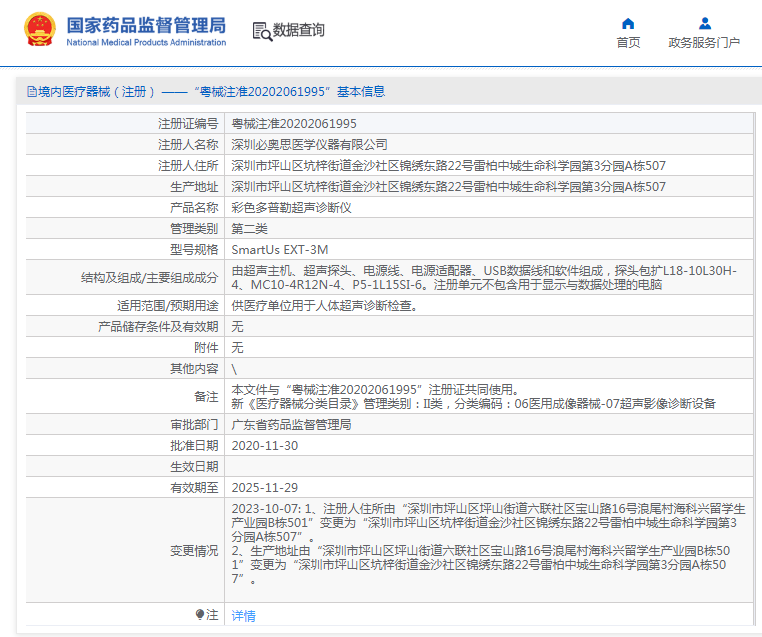The image size is (762, 637).
Task: Open the 详情 link
Action: click(x=243, y=616)
